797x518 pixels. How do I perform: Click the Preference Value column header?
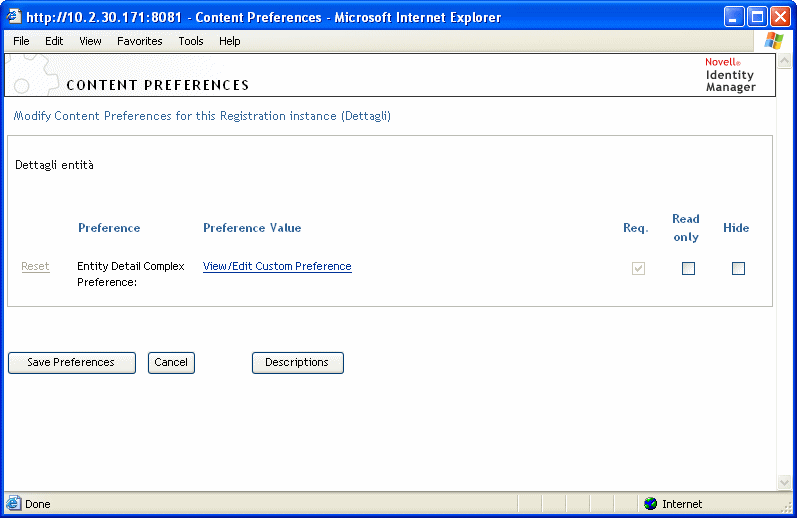click(x=252, y=228)
